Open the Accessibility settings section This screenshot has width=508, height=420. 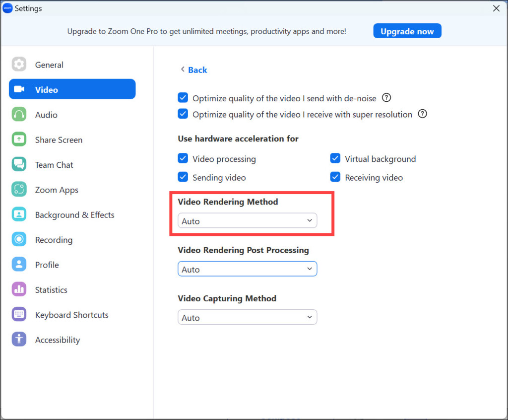[57, 340]
